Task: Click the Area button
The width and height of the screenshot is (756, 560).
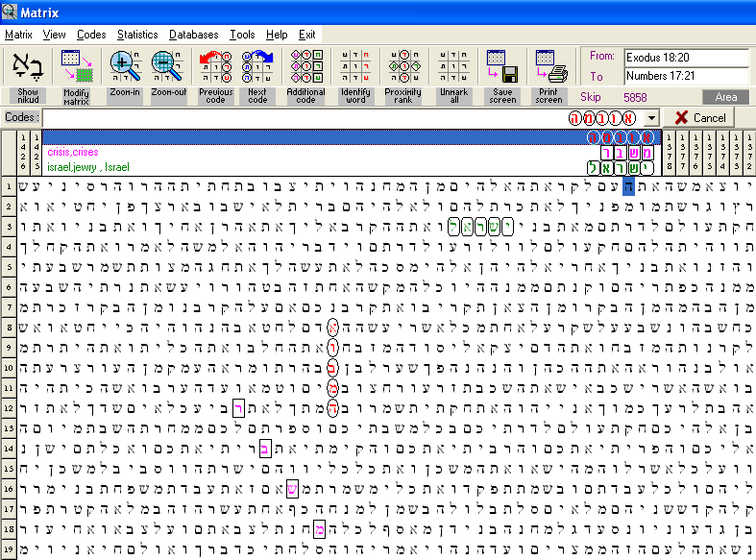Action: (x=725, y=97)
